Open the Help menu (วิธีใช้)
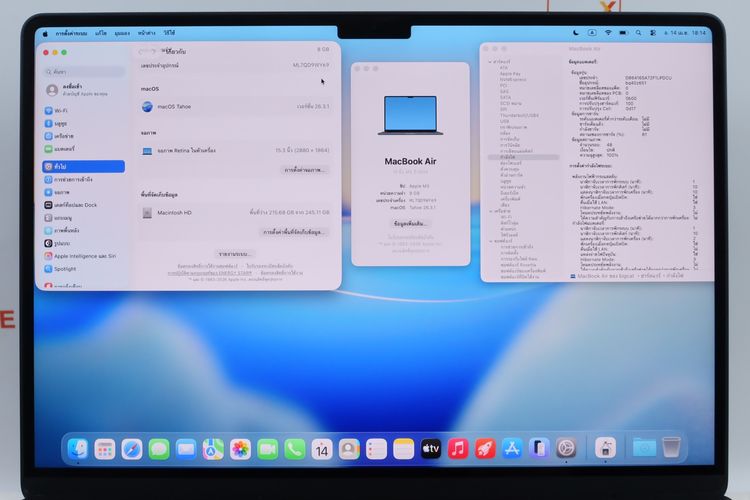The height and width of the screenshot is (500, 750). (169, 33)
